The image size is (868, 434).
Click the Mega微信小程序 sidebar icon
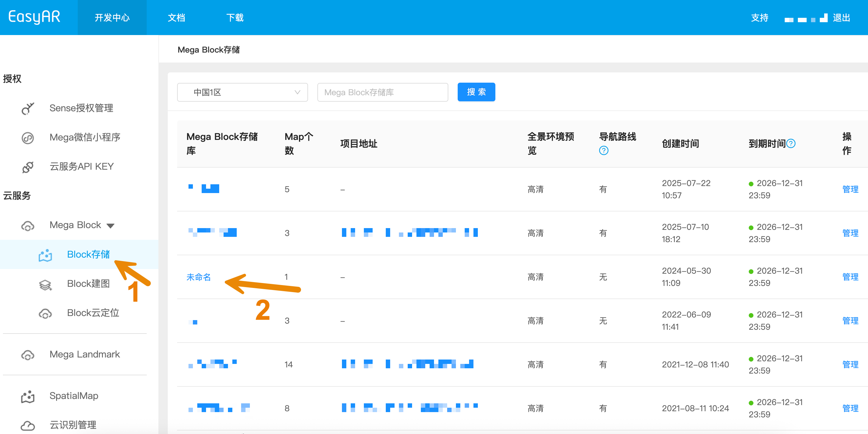pos(28,138)
